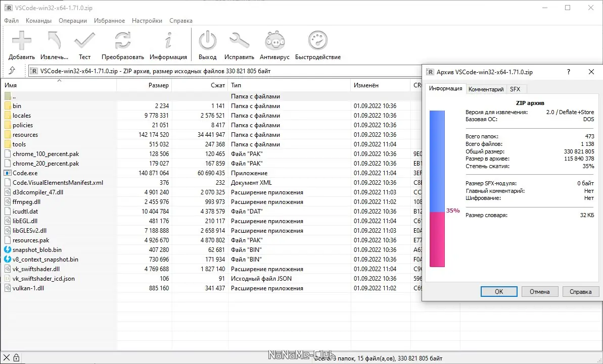This screenshot has height=364, width=603.
Task: Sort by the Тип column header
Action: 290,85
